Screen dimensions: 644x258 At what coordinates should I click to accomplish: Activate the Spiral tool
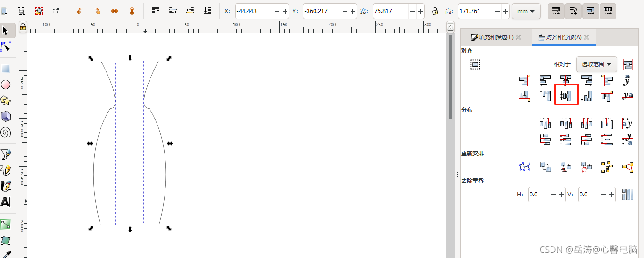[6, 132]
